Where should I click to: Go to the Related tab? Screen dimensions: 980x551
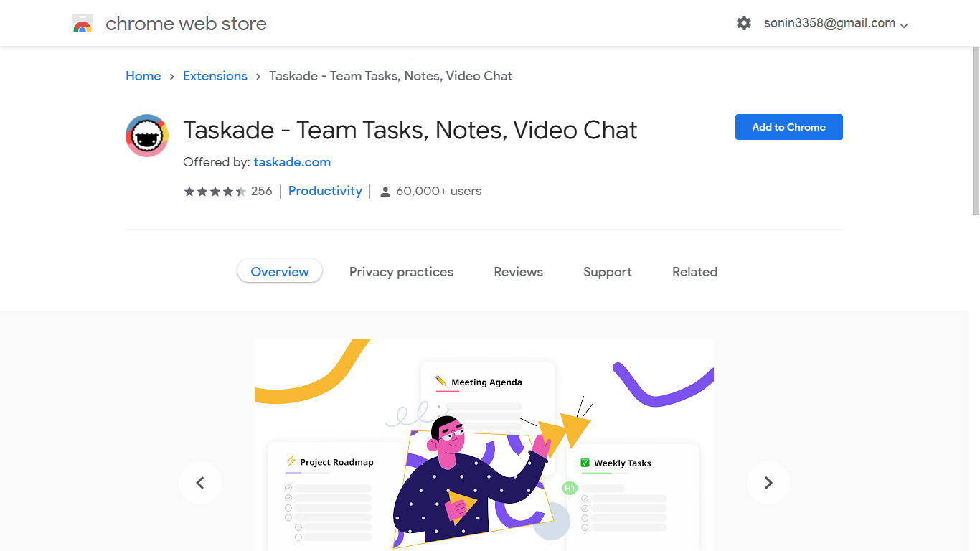[694, 272]
